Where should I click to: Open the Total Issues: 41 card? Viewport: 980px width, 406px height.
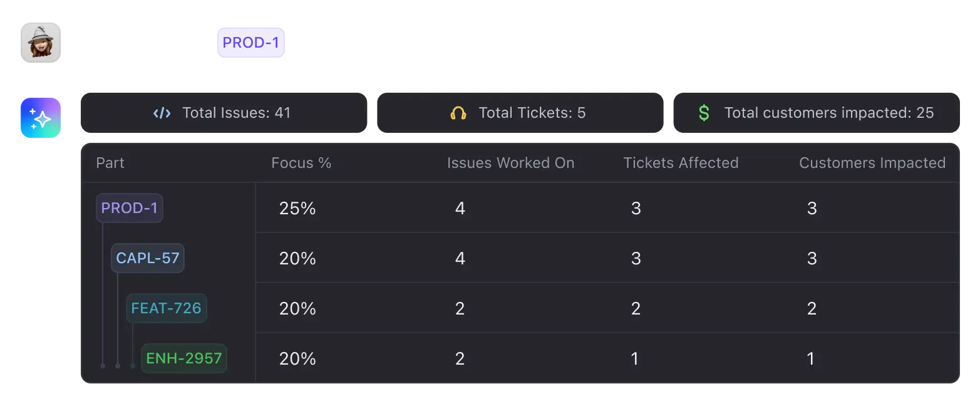224,113
